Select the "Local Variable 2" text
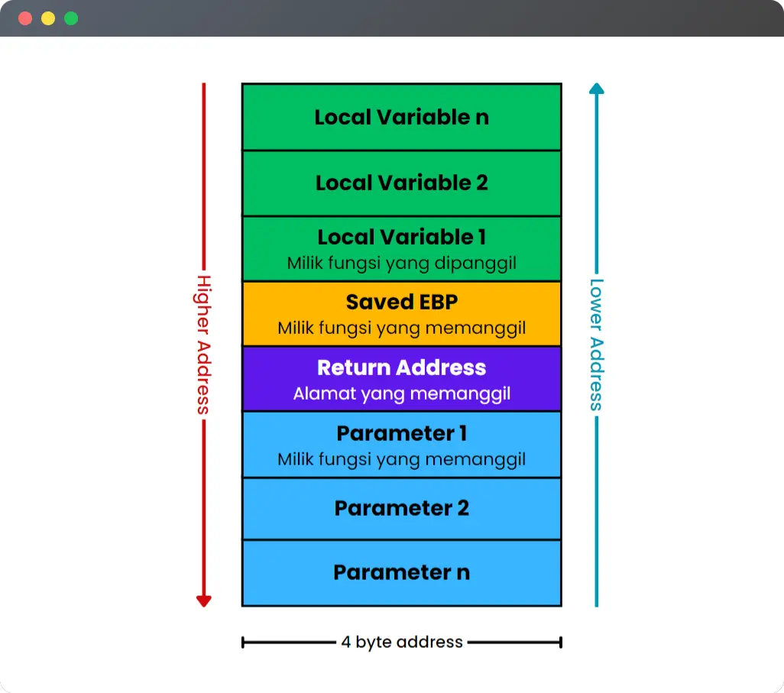The height and width of the screenshot is (693, 784). (401, 183)
